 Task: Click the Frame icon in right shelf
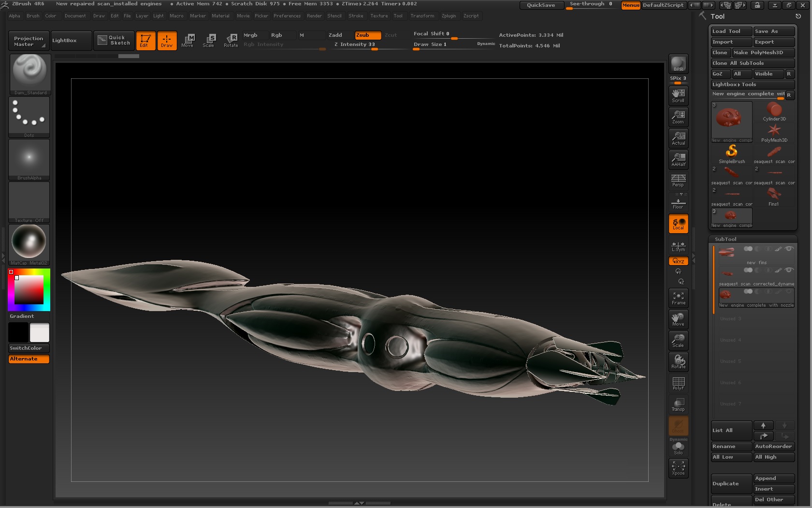[678, 298]
